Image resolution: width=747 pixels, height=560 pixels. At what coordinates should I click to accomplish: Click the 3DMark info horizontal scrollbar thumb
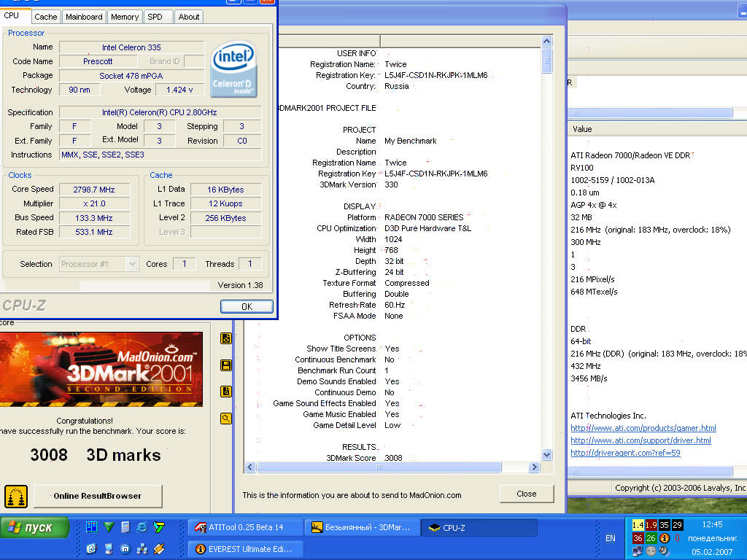pyautogui.click(x=379, y=467)
